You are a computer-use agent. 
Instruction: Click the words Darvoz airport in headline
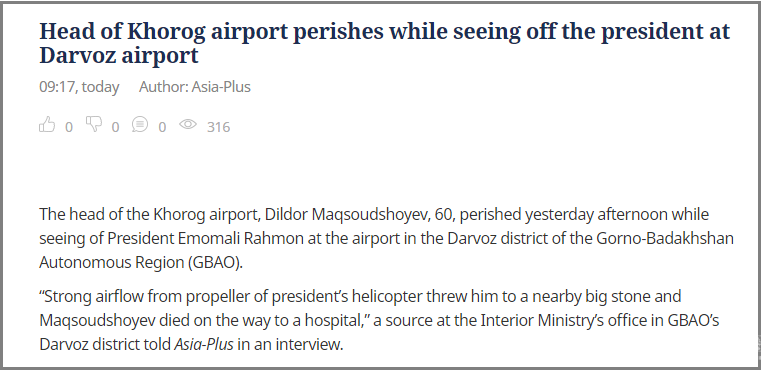119,55
